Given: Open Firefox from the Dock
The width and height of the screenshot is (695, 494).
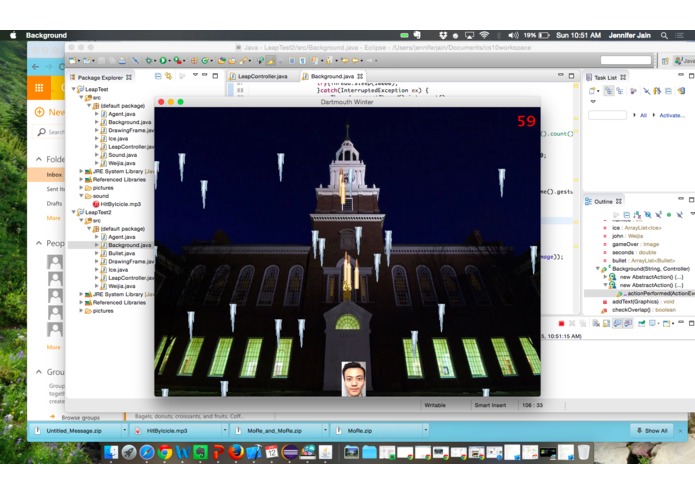Looking at the screenshot, I should pyautogui.click(x=236, y=452).
